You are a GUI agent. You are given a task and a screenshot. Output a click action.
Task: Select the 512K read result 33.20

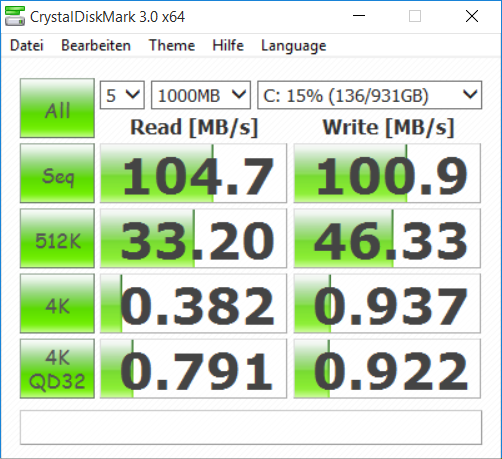193,238
